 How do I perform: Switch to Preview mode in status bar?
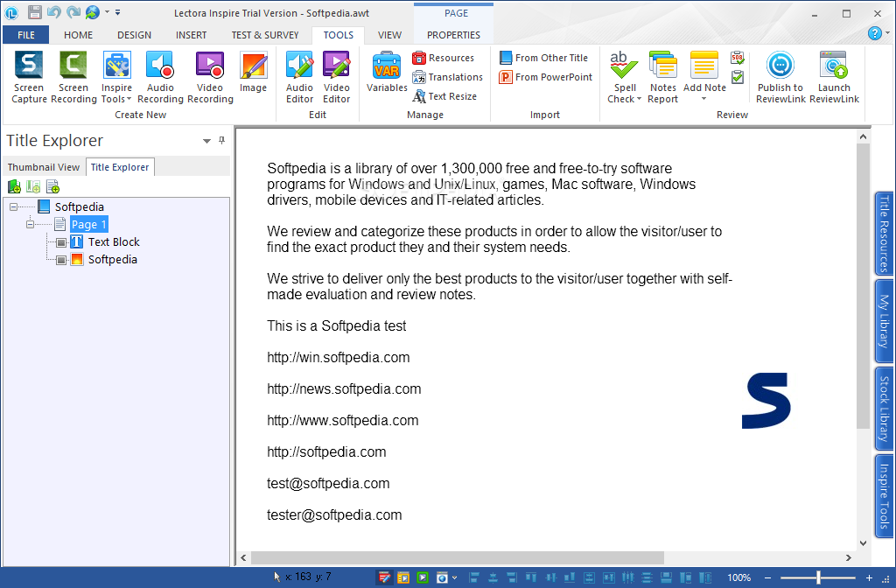click(423, 577)
